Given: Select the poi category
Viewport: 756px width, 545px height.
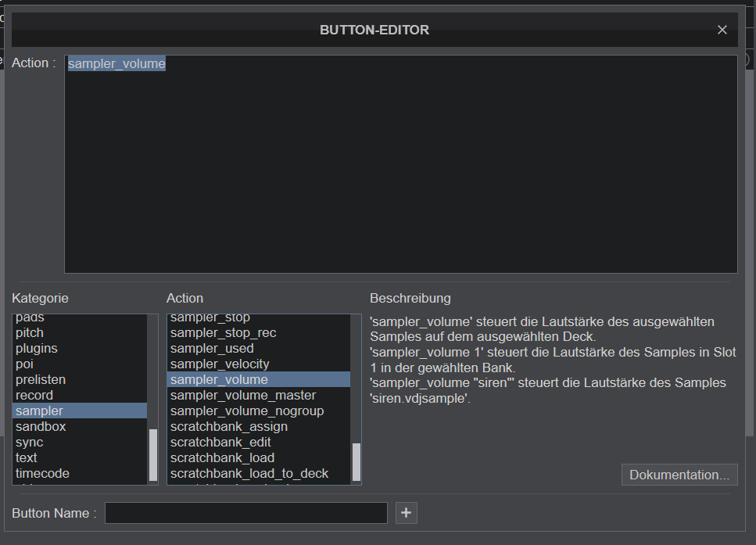Looking at the screenshot, I should coord(80,364).
